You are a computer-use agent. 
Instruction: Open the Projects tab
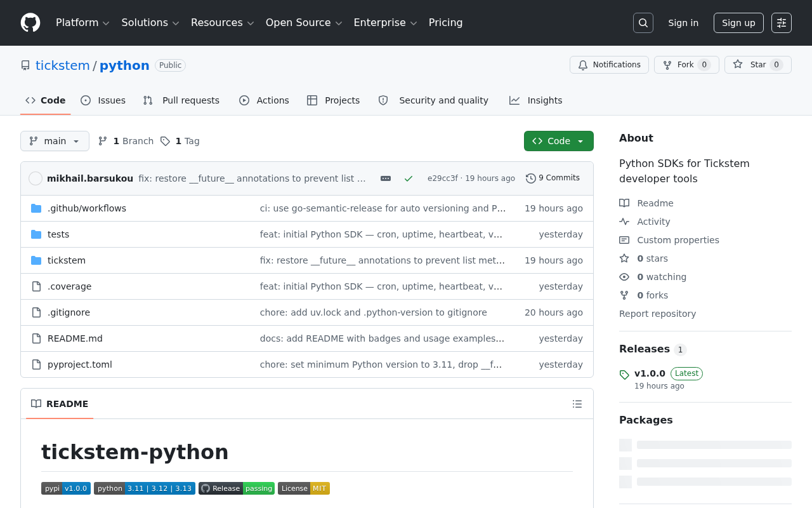[x=334, y=100]
